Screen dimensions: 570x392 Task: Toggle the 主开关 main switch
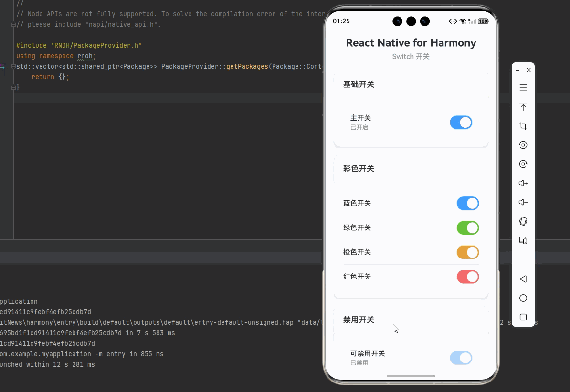click(461, 123)
